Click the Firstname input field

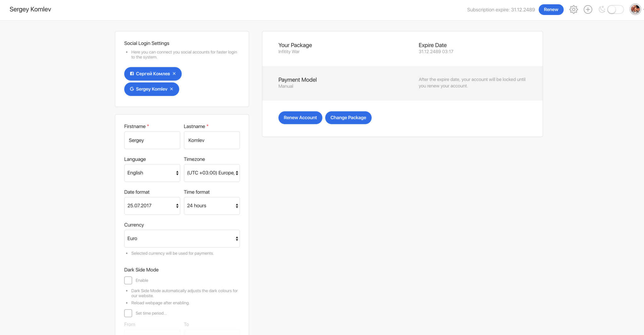pyautogui.click(x=152, y=140)
